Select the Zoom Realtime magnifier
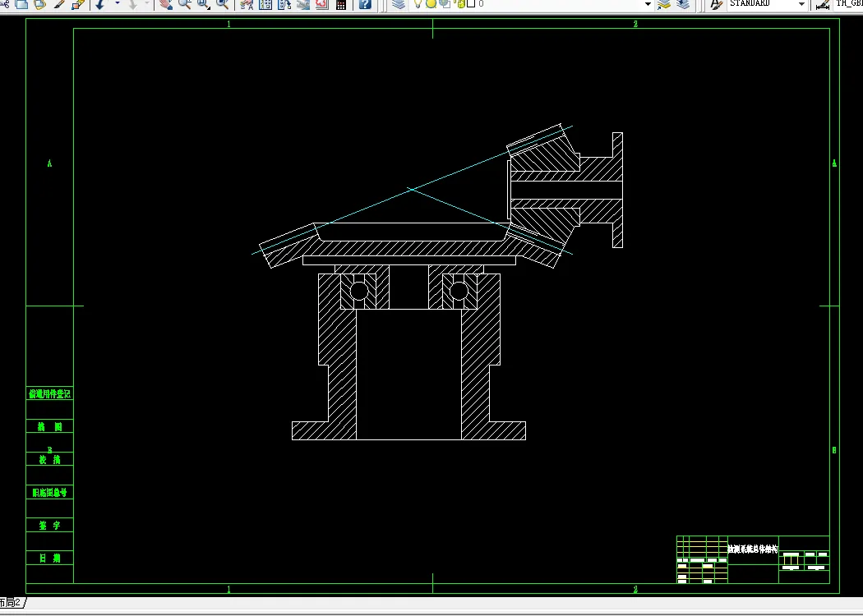Image resolution: width=863 pixels, height=616 pixels. tap(184, 4)
